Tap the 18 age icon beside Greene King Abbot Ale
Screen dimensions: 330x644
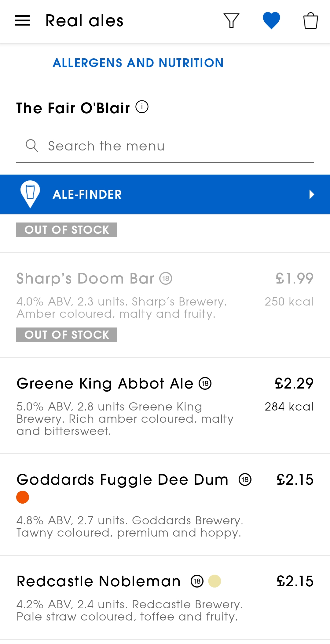[x=205, y=384]
